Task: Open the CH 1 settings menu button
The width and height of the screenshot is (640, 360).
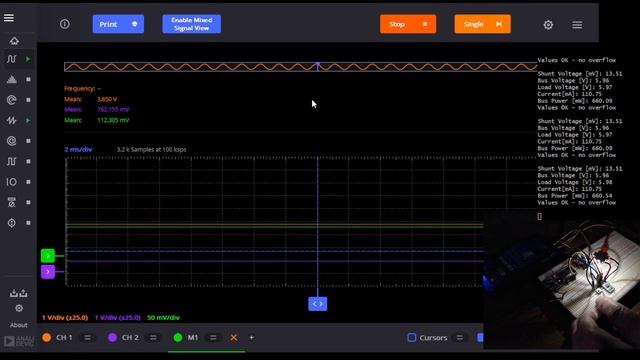Action: (87, 338)
